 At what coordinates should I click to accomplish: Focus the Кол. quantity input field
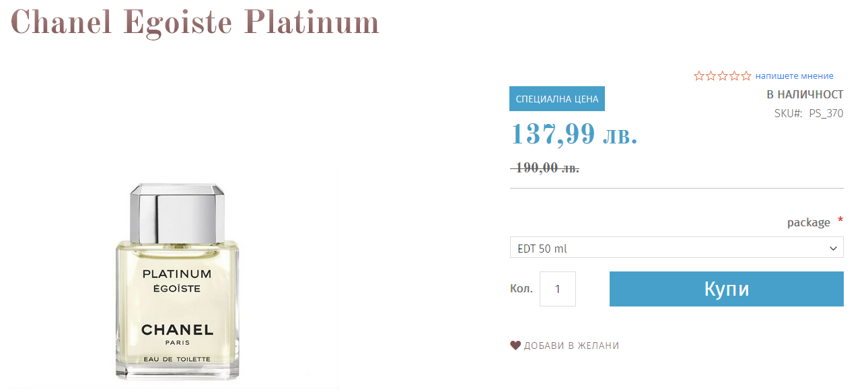557,289
